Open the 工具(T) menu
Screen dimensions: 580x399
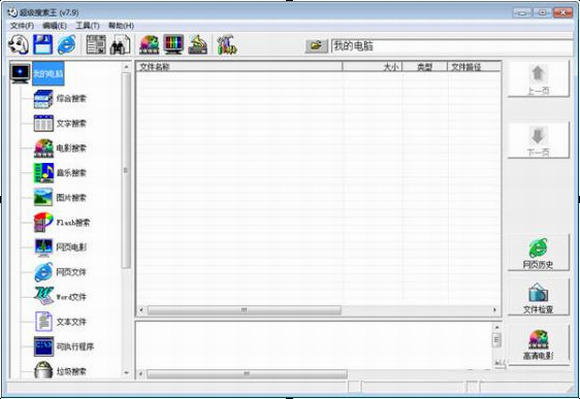tap(87, 26)
